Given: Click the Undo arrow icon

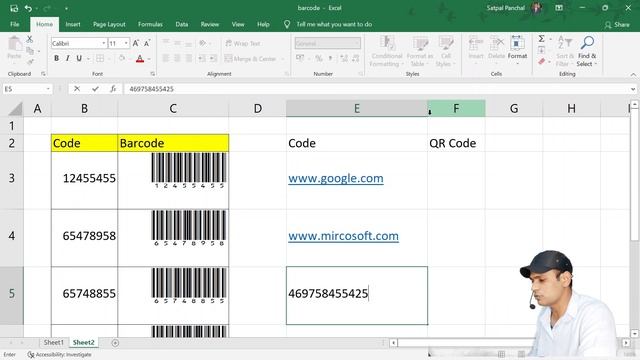Looking at the screenshot, I should pyautogui.click(x=28, y=8).
